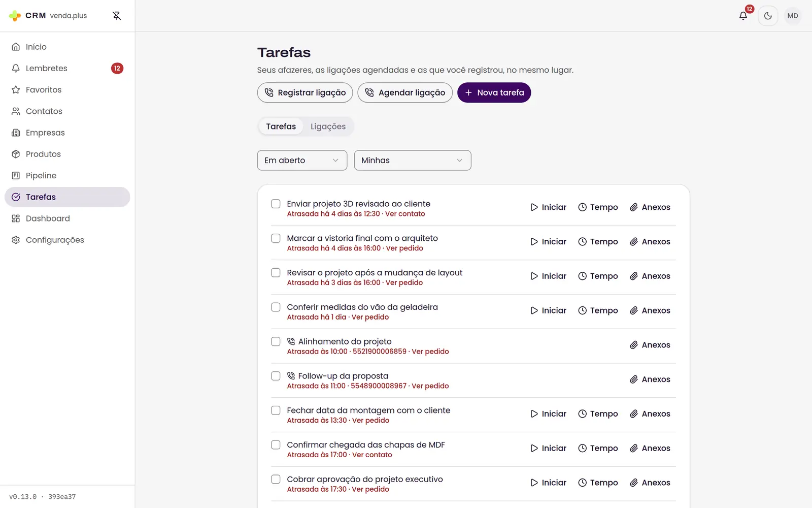
Task: Open Tempo for Conferir medidas task
Action: click(x=598, y=310)
